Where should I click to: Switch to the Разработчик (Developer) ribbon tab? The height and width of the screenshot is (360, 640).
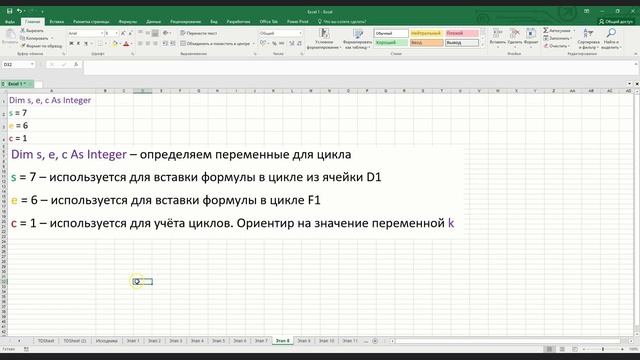click(238, 22)
